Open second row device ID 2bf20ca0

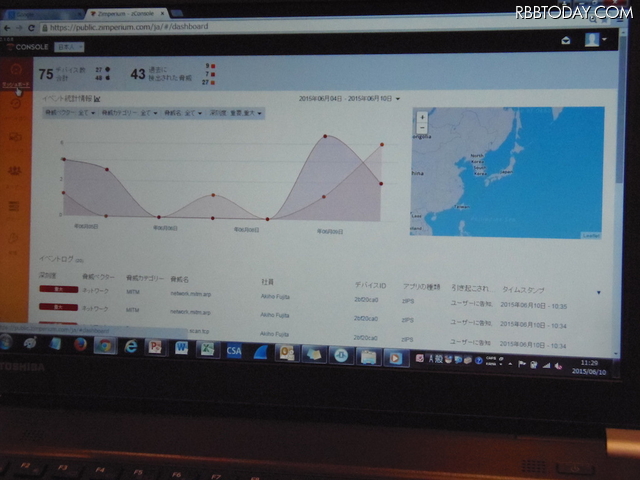coord(366,318)
